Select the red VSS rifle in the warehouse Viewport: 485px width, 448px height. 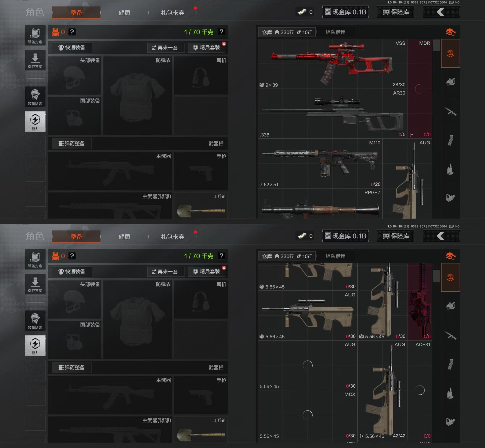tap(332, 64)
